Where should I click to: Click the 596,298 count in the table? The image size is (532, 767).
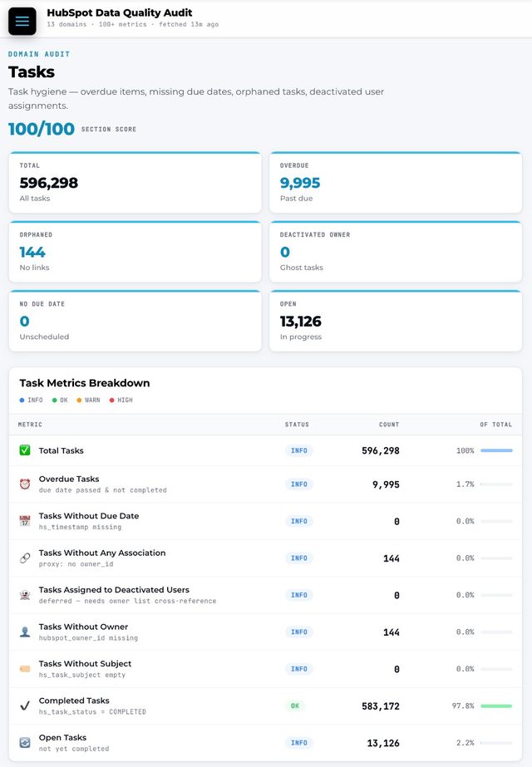pos(381,450)
